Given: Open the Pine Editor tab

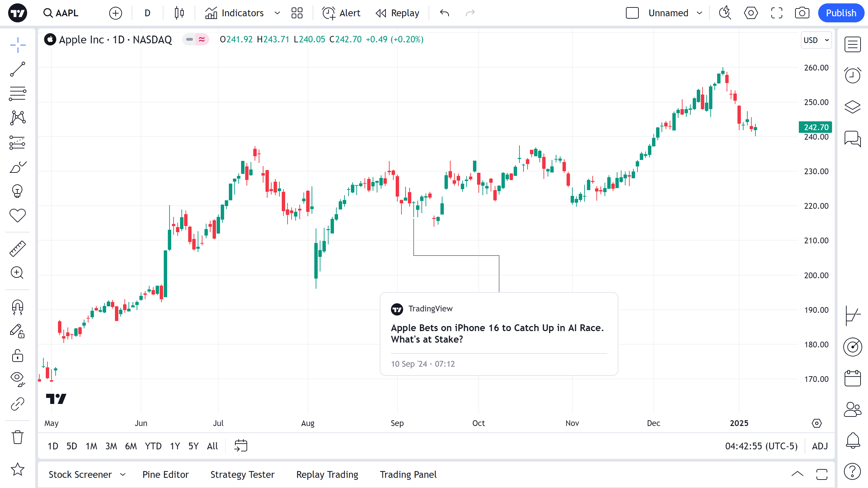Looking at the screenshot, I should point(165,474).
